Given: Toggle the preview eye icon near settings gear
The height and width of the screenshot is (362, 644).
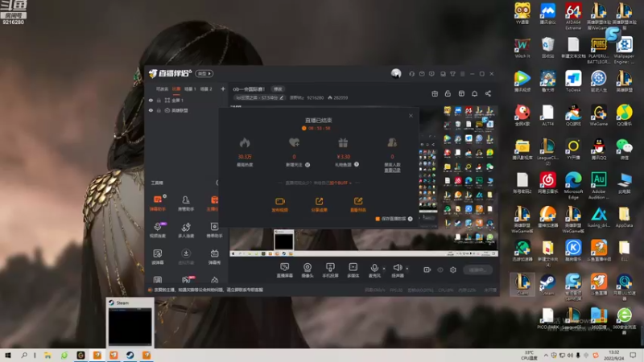Looking at the screenshot, I should coord(440,269).
